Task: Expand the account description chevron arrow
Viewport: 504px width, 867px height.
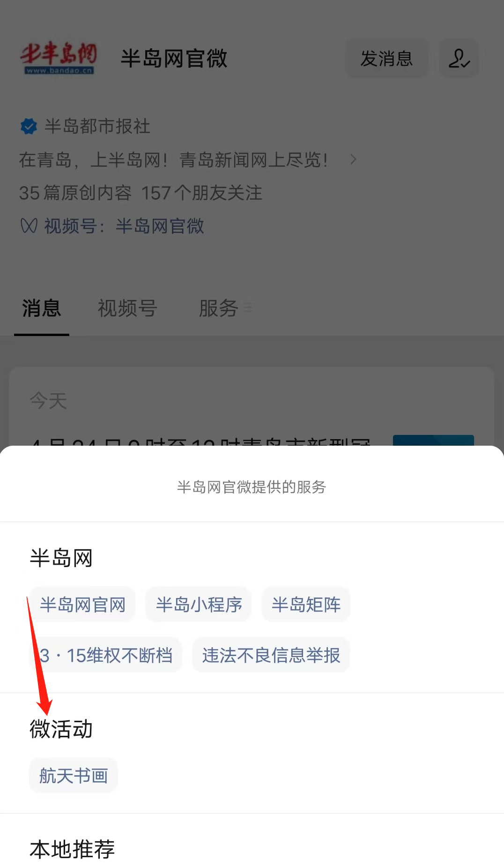Action: coord(353,160)
